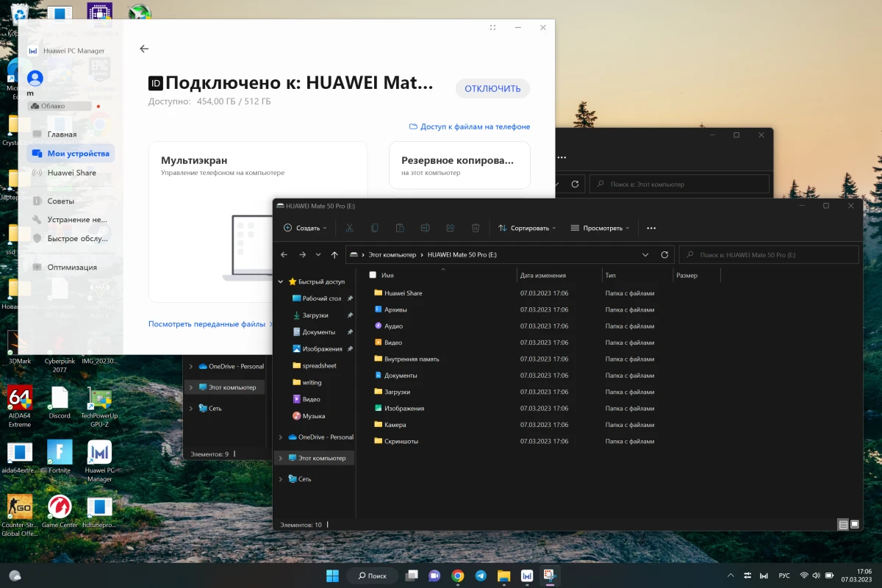Open Telegram from the taskbar
This screenshot has width=882, height=588.
[481, 576]
